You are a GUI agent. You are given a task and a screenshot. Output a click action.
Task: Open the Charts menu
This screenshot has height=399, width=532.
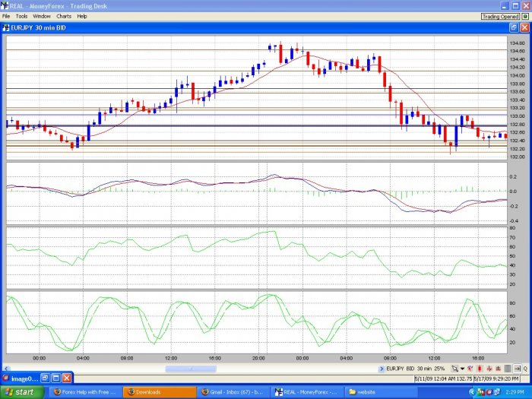coord(63,16)
